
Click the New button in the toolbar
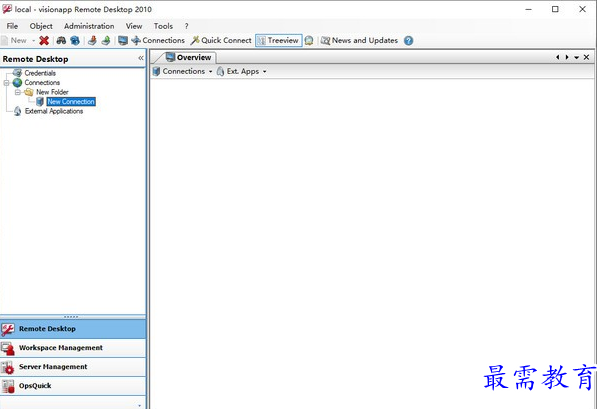point(14,41)
